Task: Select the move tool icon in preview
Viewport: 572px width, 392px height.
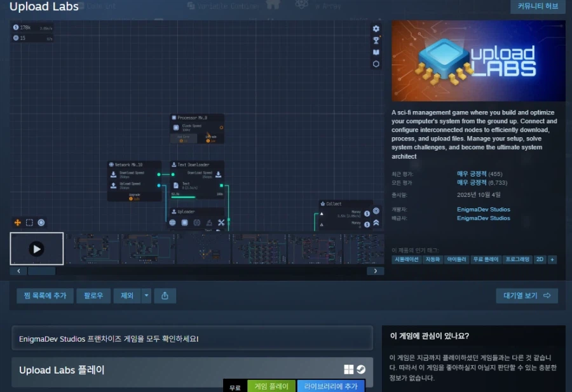Action: pyautogui.click(x=18, y=222)
